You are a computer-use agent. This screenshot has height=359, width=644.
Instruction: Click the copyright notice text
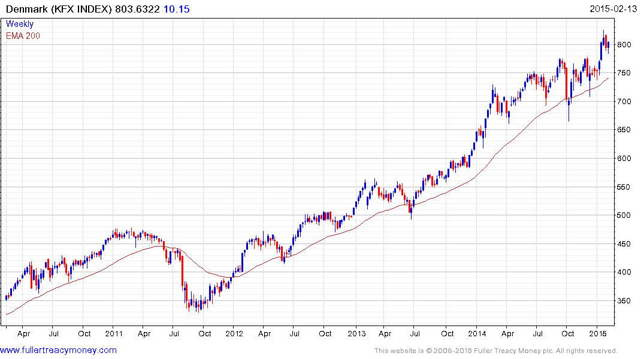click(496, 351)
